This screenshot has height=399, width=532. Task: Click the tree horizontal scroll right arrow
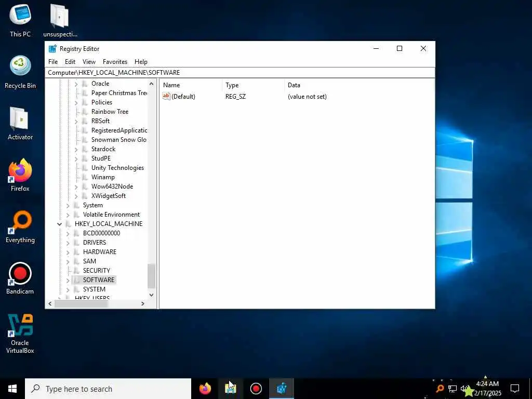pyautogui.click(x=143, y=303)
